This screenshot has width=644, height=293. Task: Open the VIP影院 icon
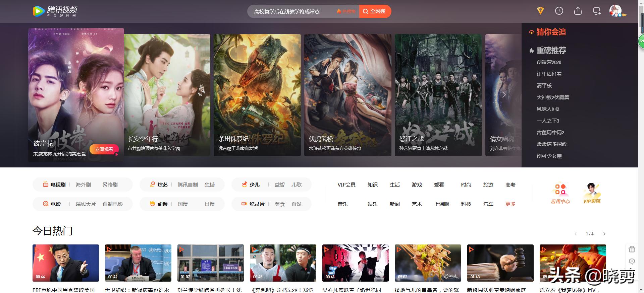(x=592, y=193)
